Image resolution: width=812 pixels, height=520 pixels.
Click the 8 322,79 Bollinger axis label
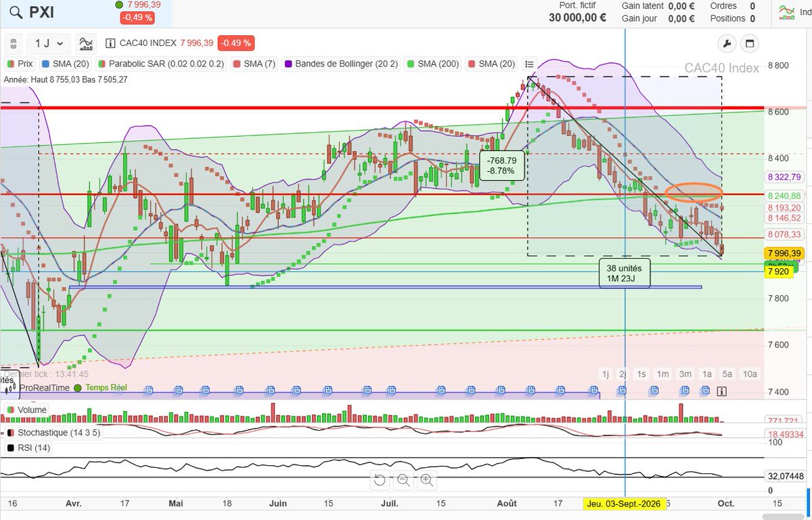(x=784, y=177)
